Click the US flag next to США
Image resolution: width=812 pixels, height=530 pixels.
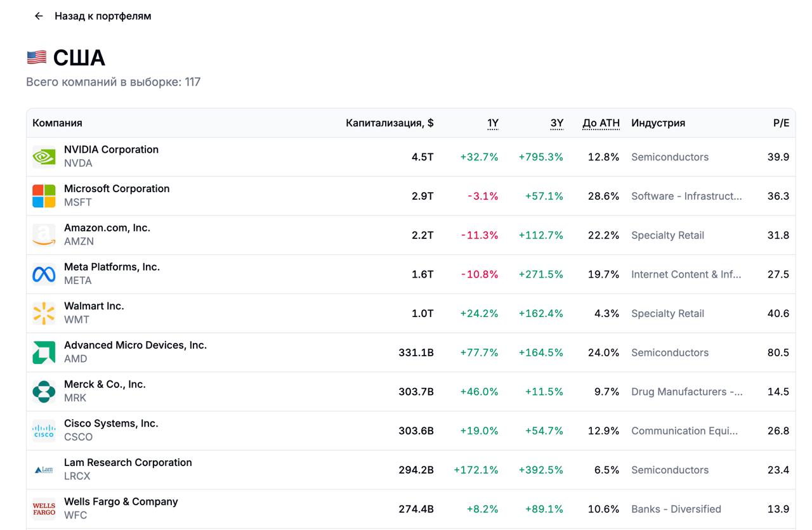pos(36,58)
